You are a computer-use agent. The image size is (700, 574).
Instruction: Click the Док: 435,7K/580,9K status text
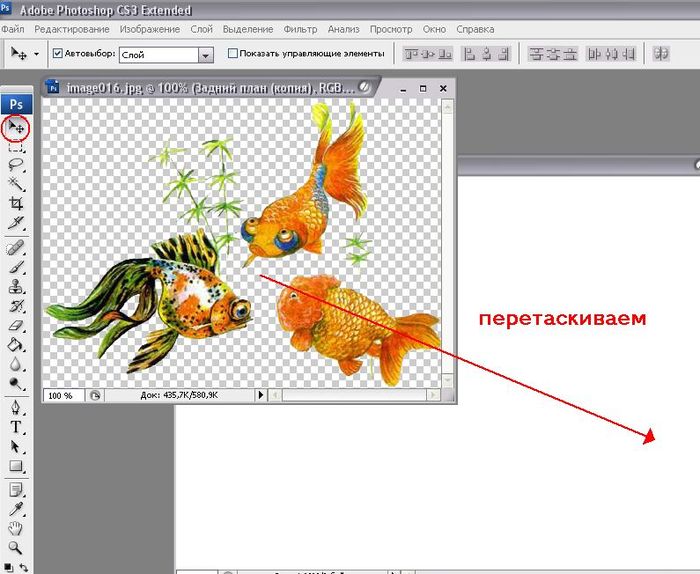point(179,395)
